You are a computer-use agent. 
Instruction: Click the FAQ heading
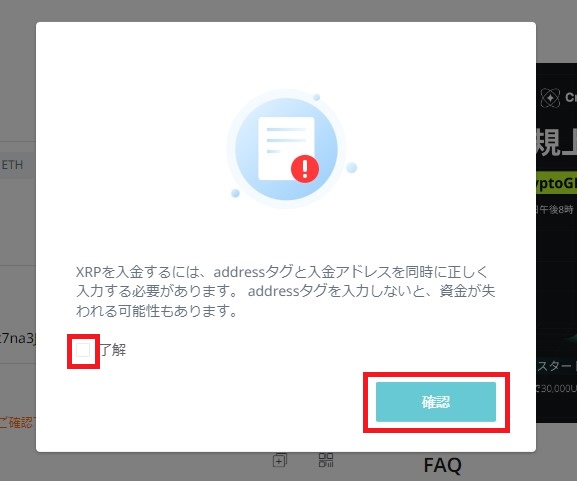click(442, 465)
